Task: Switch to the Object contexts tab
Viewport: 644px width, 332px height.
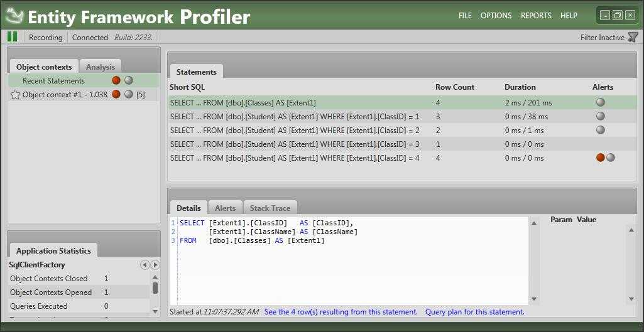Action: pyautogui.click(x=44, y=67)
